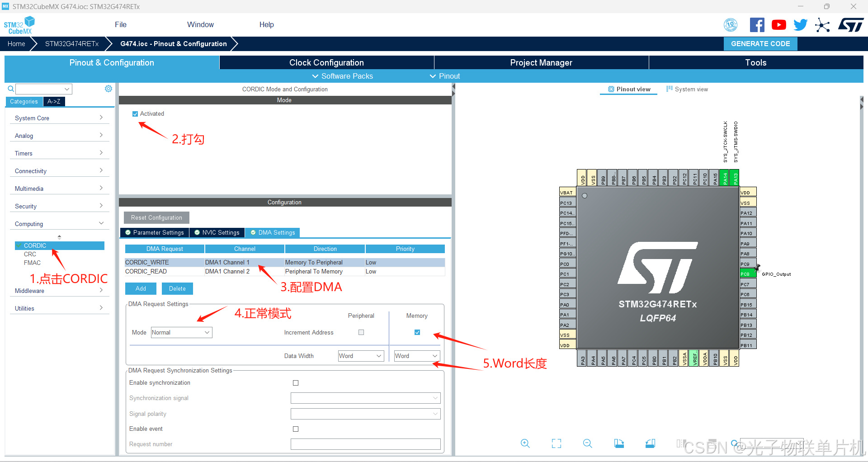Screen dimensions: 868x462
Task: Open the YouTube link icon
Action: pos(779,25)
